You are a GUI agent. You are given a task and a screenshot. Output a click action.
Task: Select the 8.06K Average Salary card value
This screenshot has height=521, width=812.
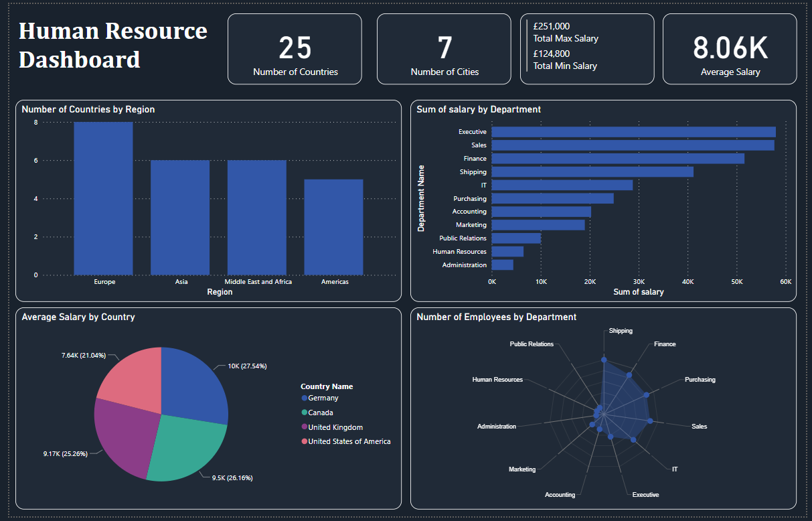pos(730,48)
